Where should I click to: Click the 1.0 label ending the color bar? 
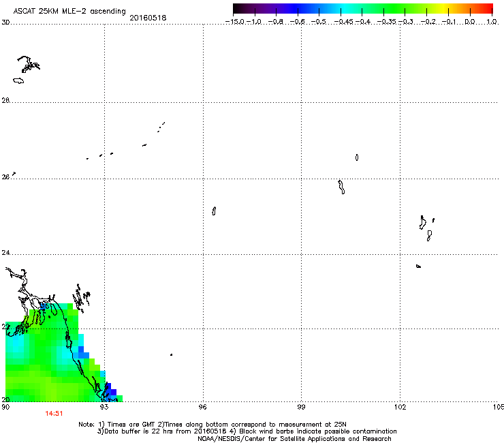tap(492, 22)
